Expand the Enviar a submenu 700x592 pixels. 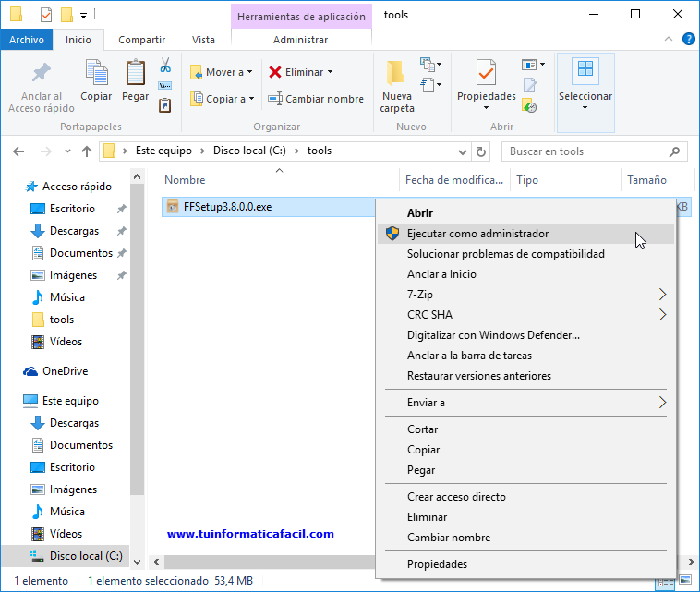(662, 403)
